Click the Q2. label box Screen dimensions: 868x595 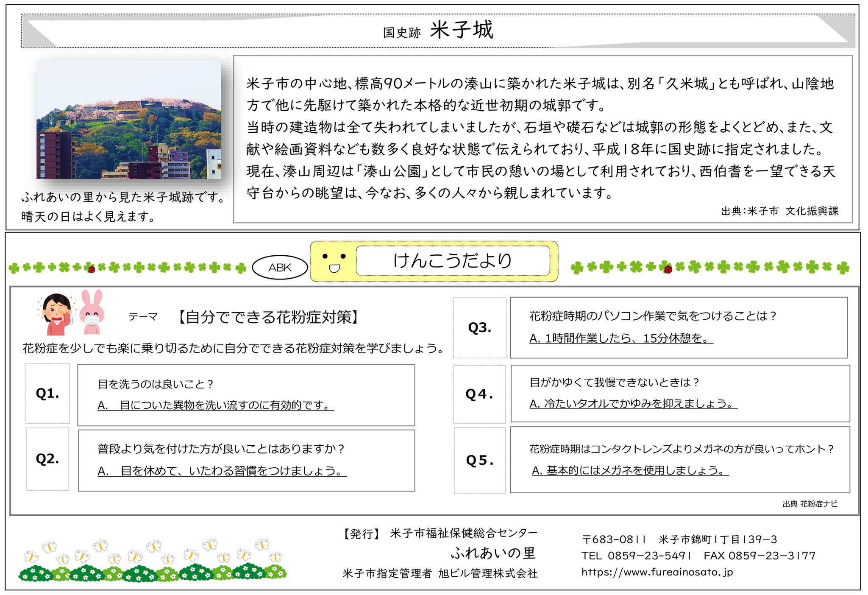click(47, 459)
